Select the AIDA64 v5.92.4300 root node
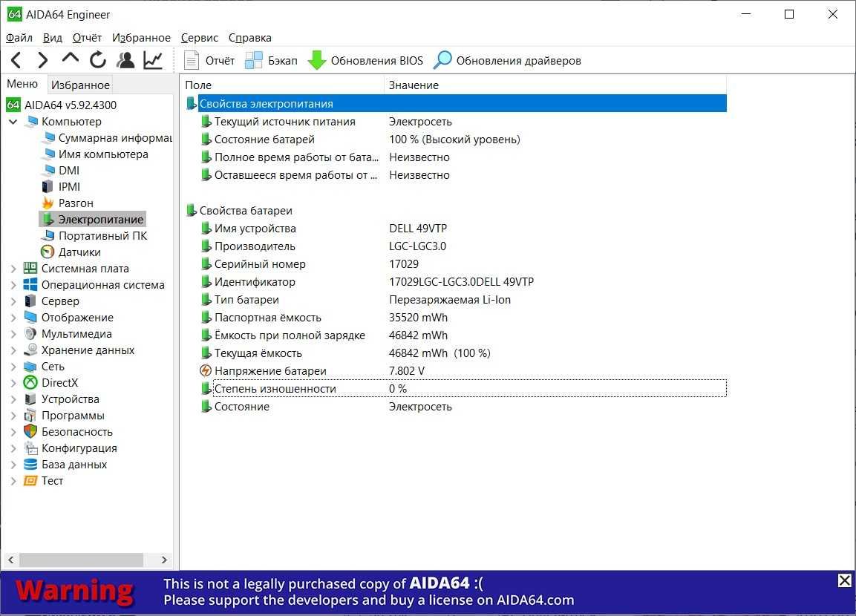This screenshot has width=856, height=616. click(62, 105)
